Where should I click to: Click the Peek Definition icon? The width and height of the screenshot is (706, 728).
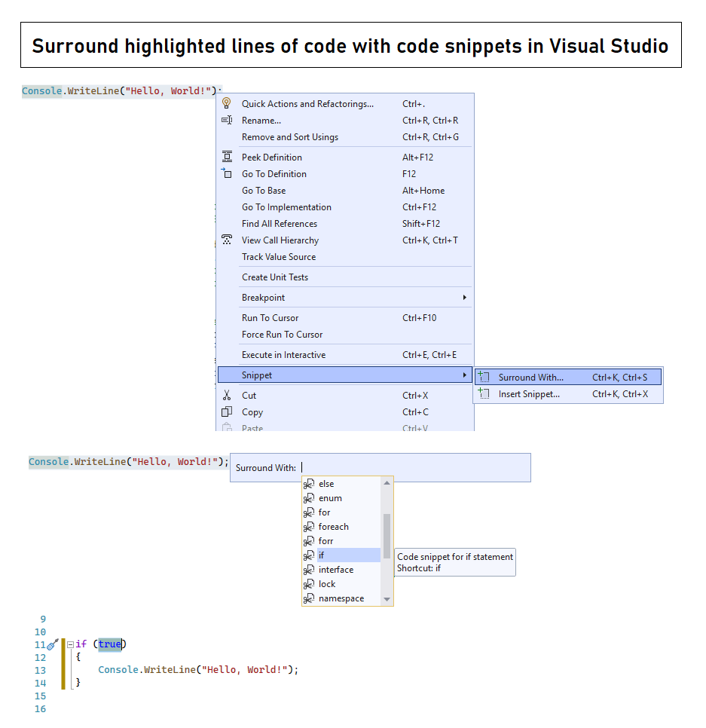click(227, 157)
